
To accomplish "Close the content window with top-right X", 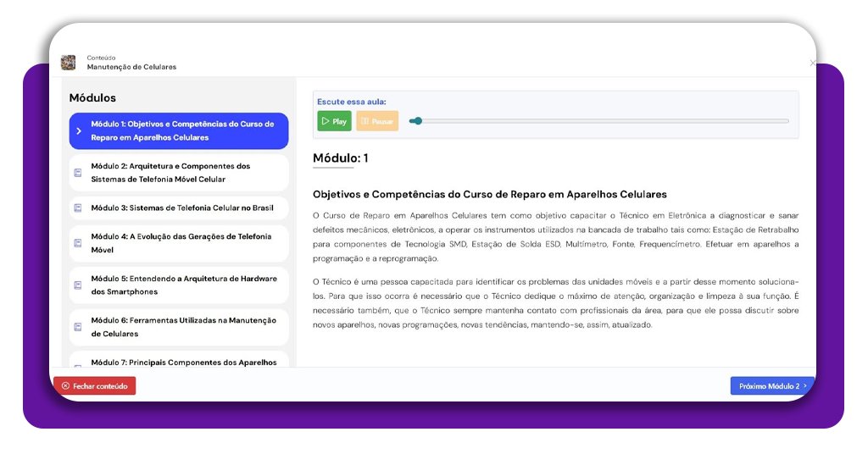I will 813,63.
